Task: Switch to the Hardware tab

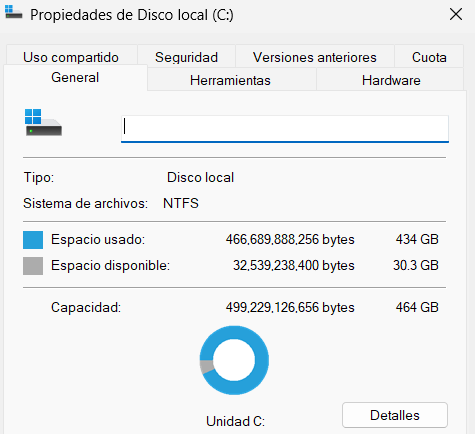Action: (x=391, y=80)
